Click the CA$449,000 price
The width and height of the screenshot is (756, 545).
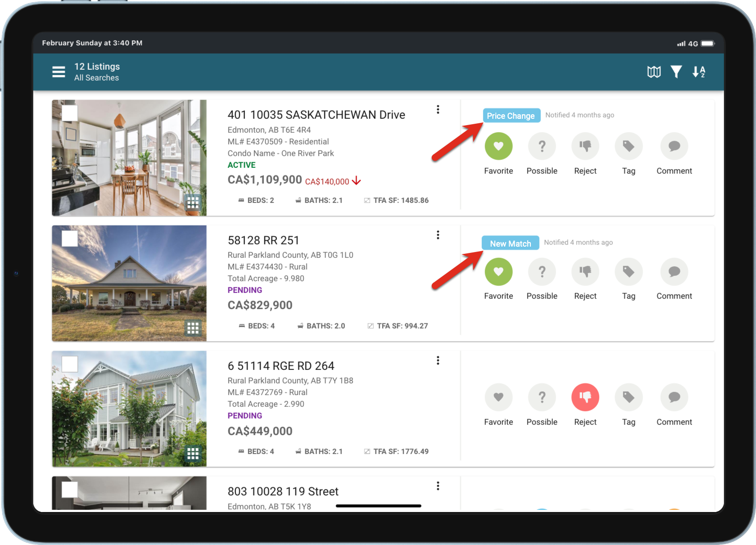tap(260, 431)
